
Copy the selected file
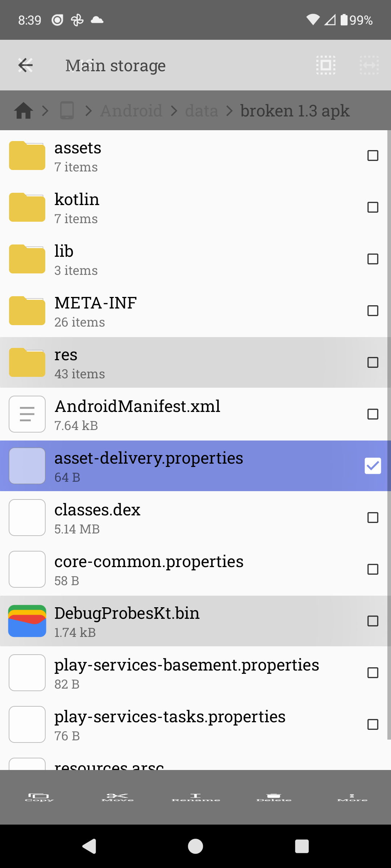click(x=39, y=797)
